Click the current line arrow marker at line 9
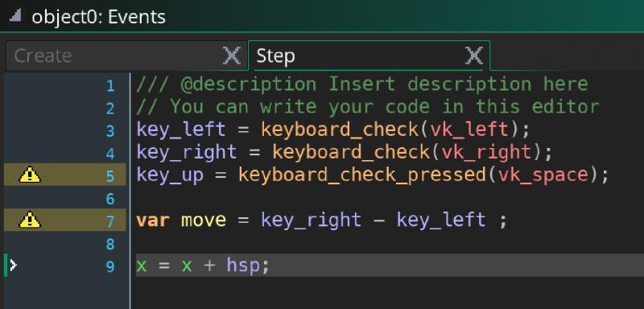 click(13, 266)
